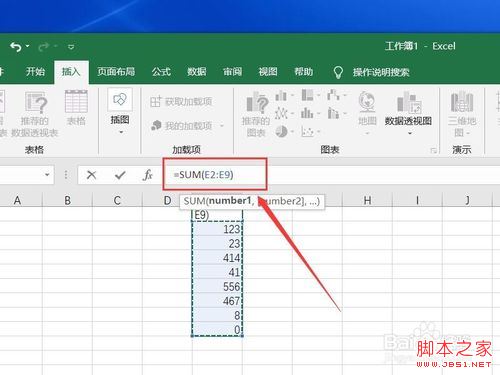
Task: Insert a 表格 table
Action: [76, 108]
